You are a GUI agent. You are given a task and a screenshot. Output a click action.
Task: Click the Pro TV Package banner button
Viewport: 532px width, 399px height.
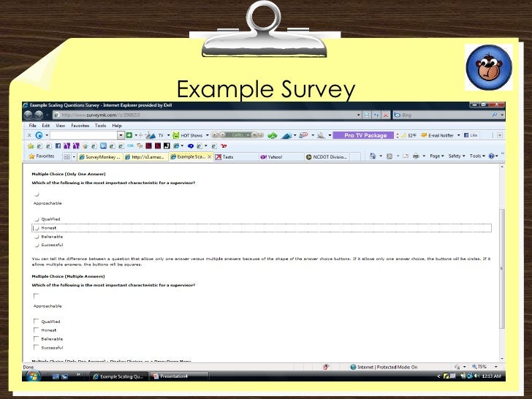[363, 135]
